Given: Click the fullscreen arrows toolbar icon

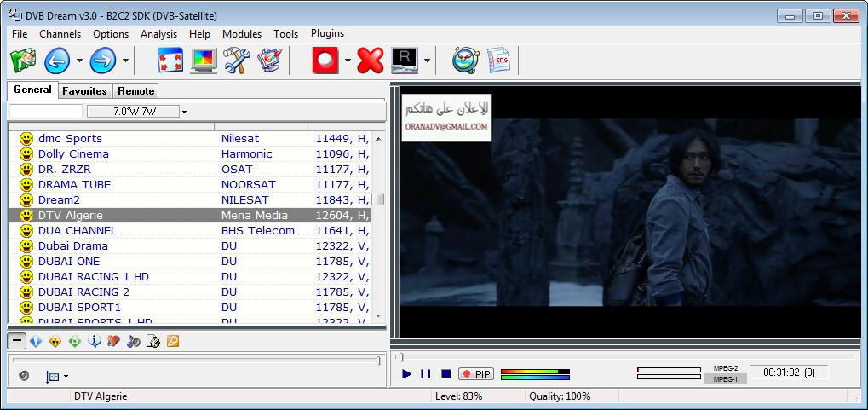Looking at the screenshot, I should [170, 60].
